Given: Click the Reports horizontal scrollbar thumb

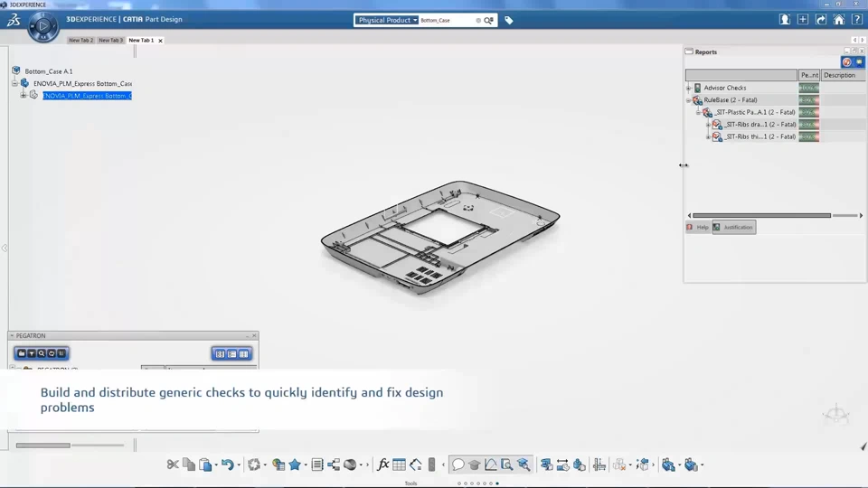Looking at the screenshot, I should [761, 216].
